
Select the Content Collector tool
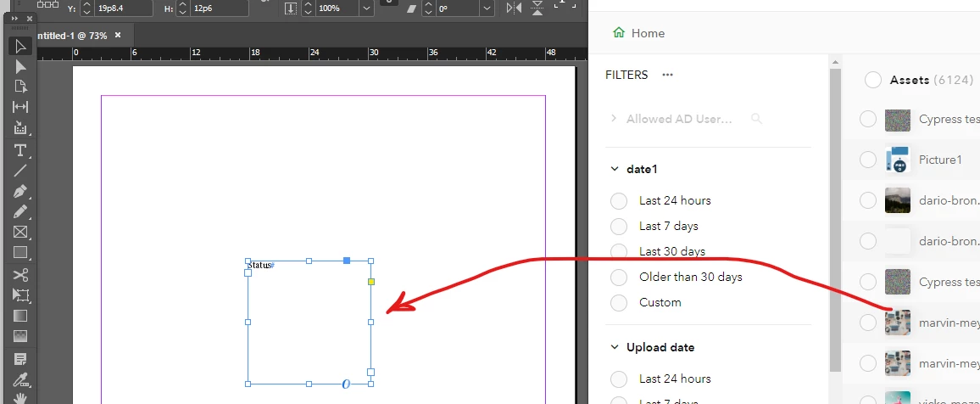[20, 127]
